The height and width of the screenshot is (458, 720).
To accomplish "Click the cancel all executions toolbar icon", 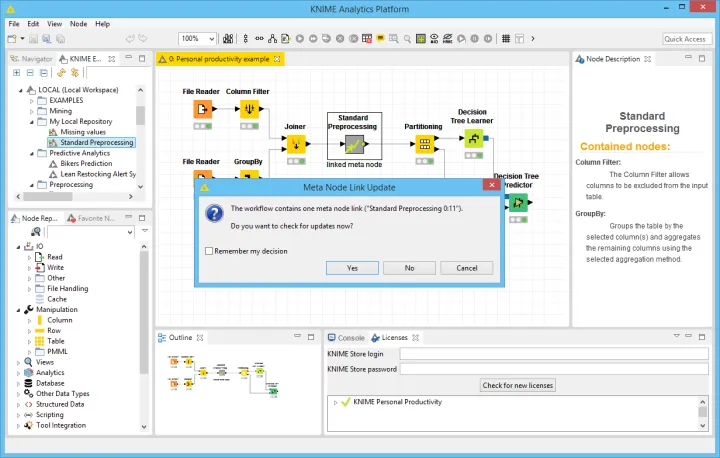I will (x=354, y=39).
